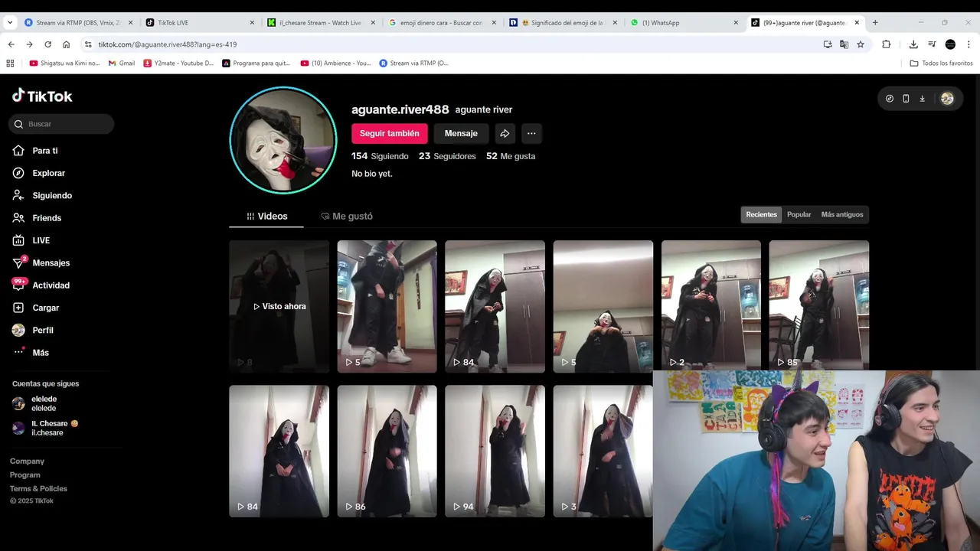Open the Y2mate bookmark
The height and width of the screenshot is (551, 980).
point(178,64)
